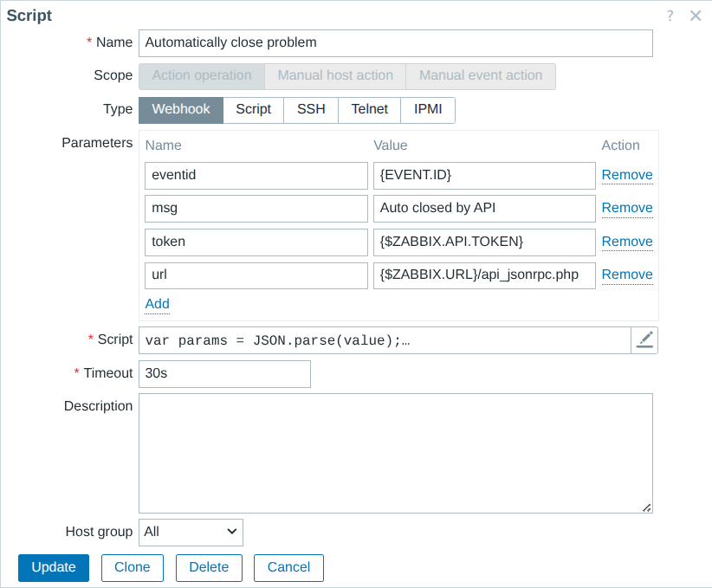The image size is (712, 588).
Task: Open the Host group dropdown
Action: pyautogui.click(x=191, y=532)
